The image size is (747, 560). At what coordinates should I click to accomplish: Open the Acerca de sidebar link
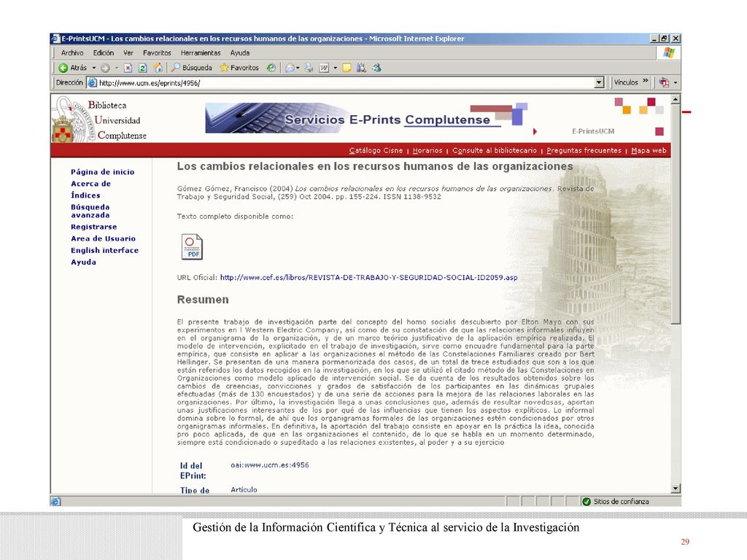coord(90,184)
